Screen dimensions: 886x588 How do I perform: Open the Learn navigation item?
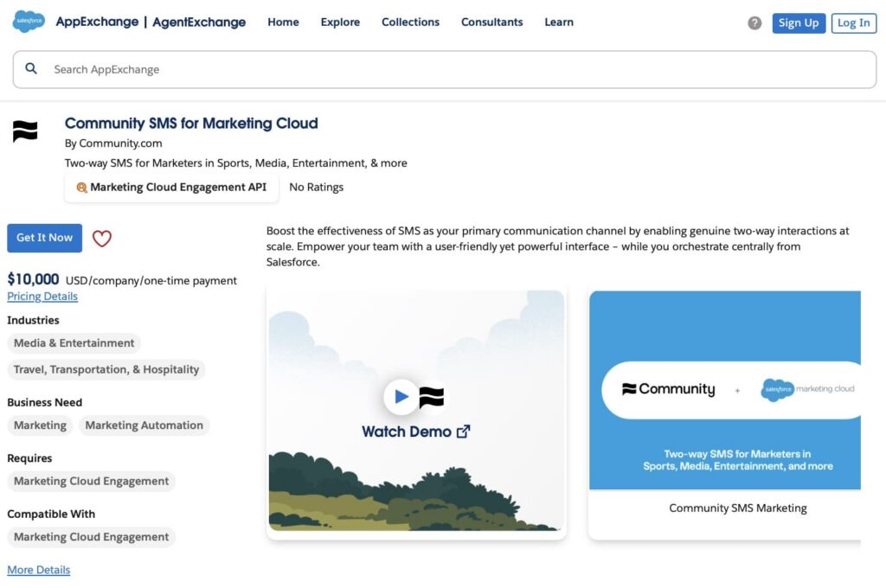coord(559,22)
